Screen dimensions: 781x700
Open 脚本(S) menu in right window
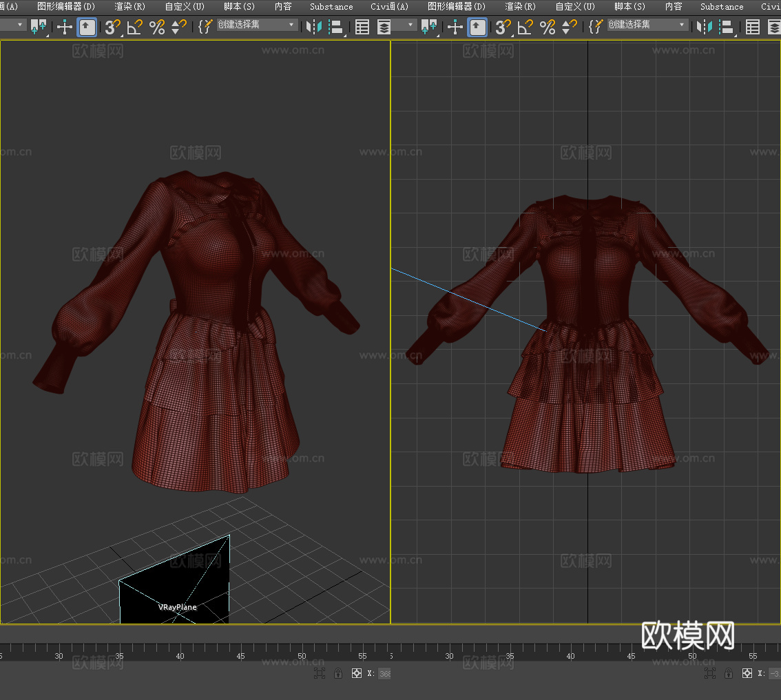(x=629, y=6)
